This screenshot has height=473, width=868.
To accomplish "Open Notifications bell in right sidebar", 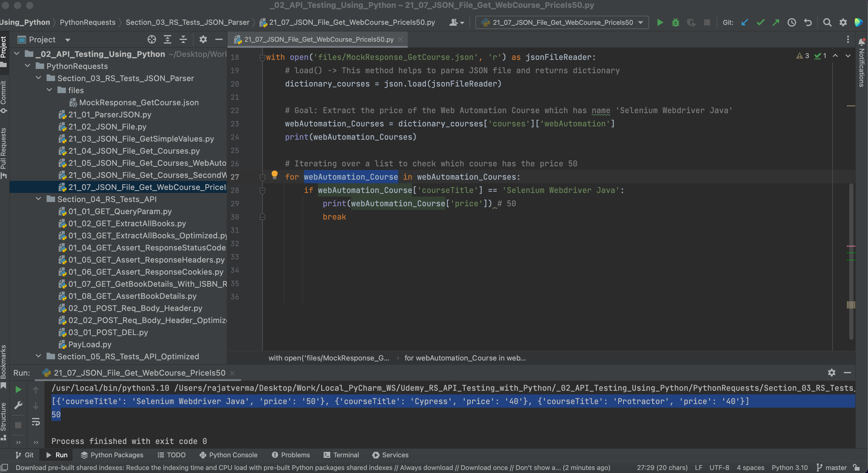I will pos(862,42).
